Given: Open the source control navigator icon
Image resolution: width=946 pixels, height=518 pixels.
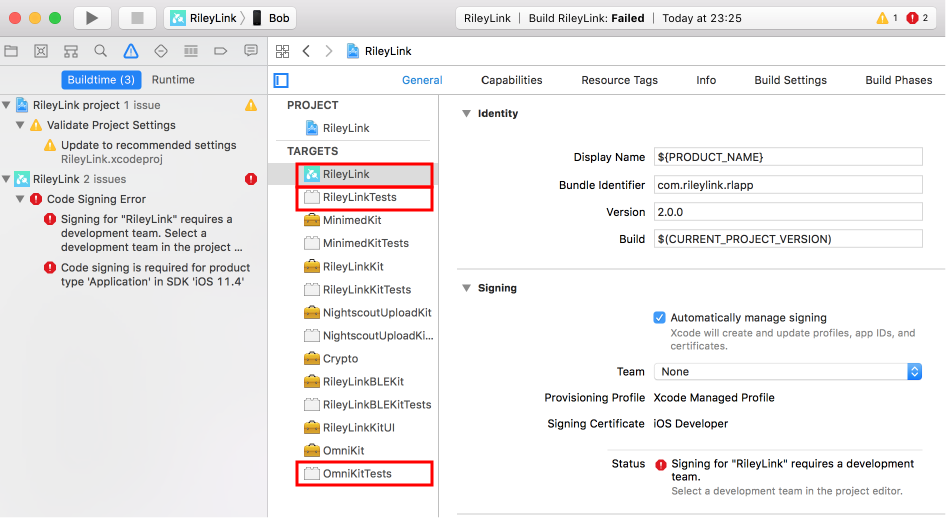Looking at the screenshot, I should click(41, 51).
